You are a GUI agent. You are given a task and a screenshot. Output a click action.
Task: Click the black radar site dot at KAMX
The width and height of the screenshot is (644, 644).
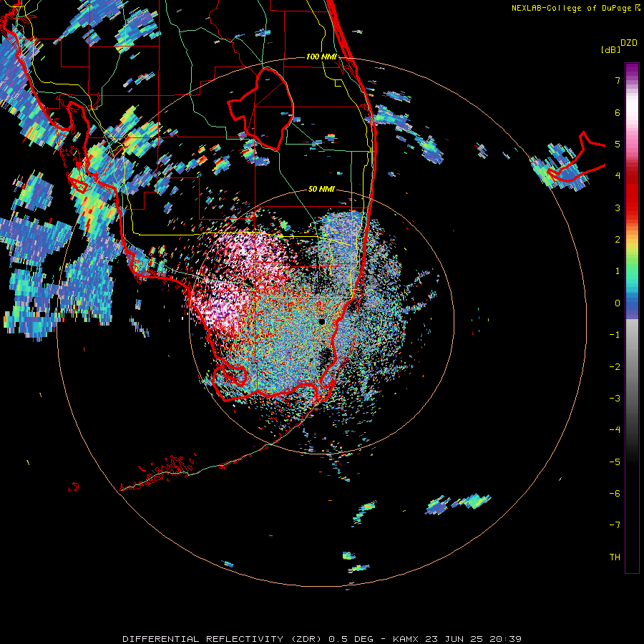(321, 321)
